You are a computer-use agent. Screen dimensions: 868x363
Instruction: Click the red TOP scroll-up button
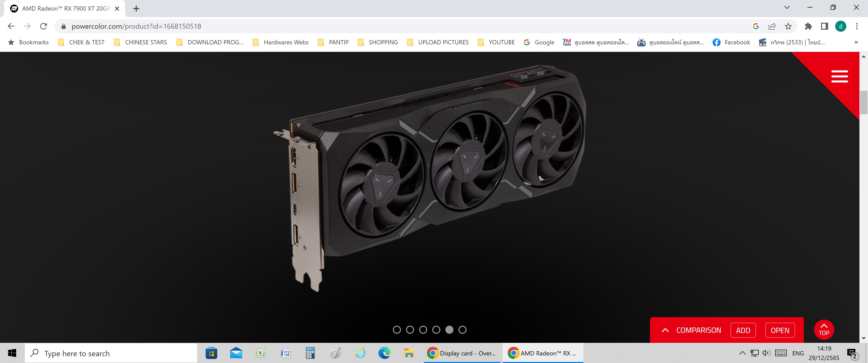point(824,330)
